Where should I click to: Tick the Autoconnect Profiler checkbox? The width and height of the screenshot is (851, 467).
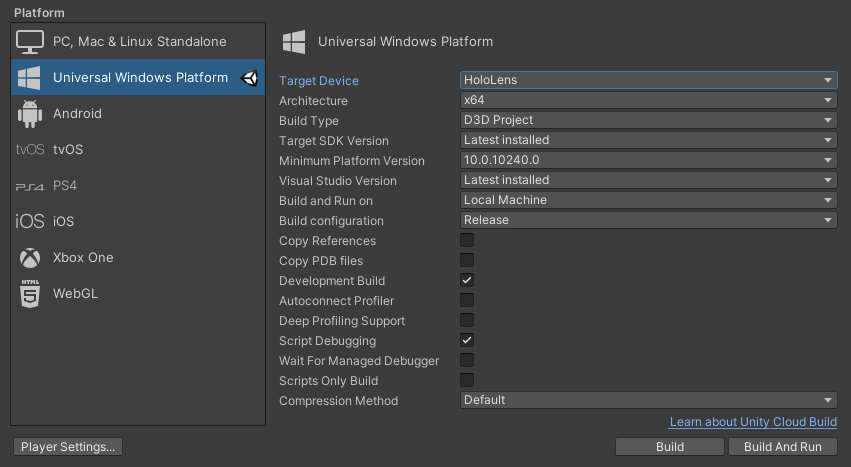[467, 301]
